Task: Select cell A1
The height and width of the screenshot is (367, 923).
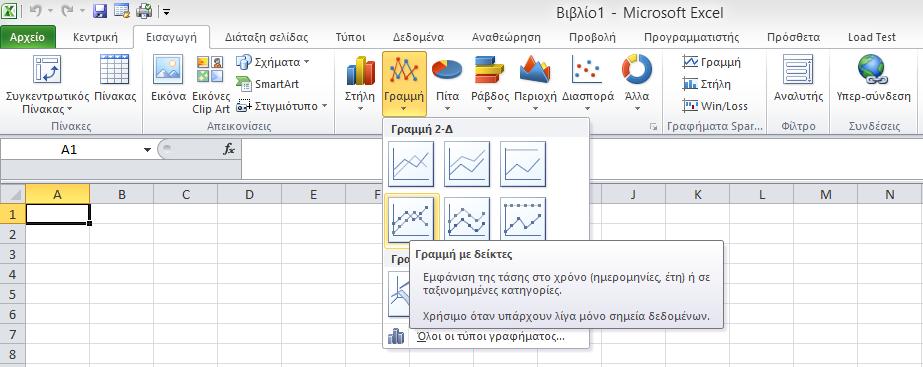Action: [58, 214]
